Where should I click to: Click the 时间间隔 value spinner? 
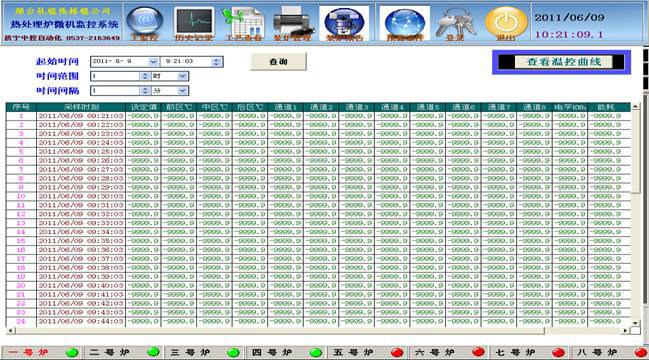(x=144, y=91)
